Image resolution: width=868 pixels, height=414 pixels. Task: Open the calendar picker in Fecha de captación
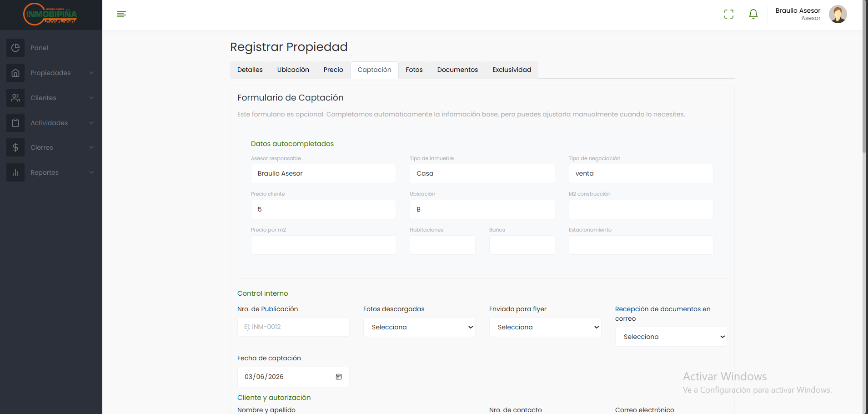coord(339,377)
